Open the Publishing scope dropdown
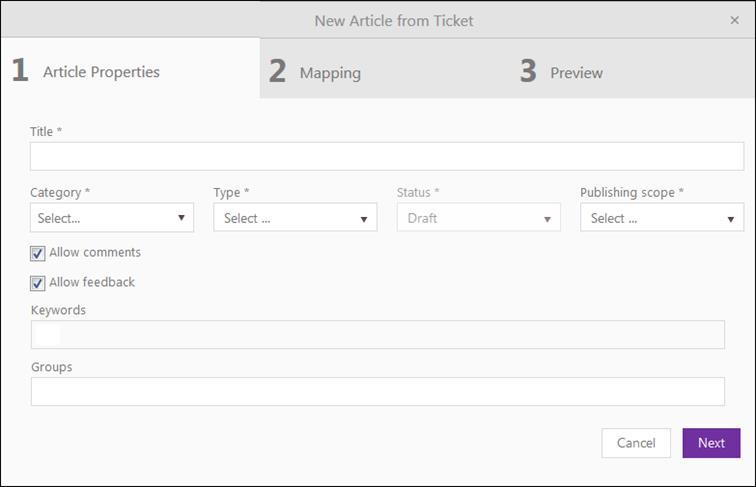Image resolution: width=756 pixels, height=487 pixels. click(x=661, y=218)
